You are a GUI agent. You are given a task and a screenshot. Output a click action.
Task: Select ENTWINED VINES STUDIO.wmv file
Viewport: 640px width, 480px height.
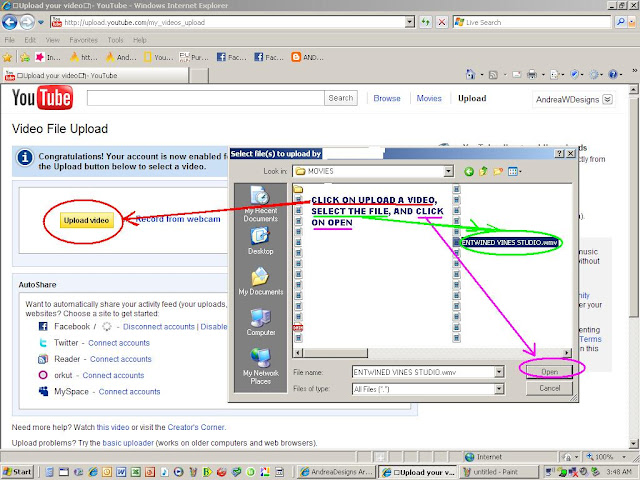click(x=509, y=242)
